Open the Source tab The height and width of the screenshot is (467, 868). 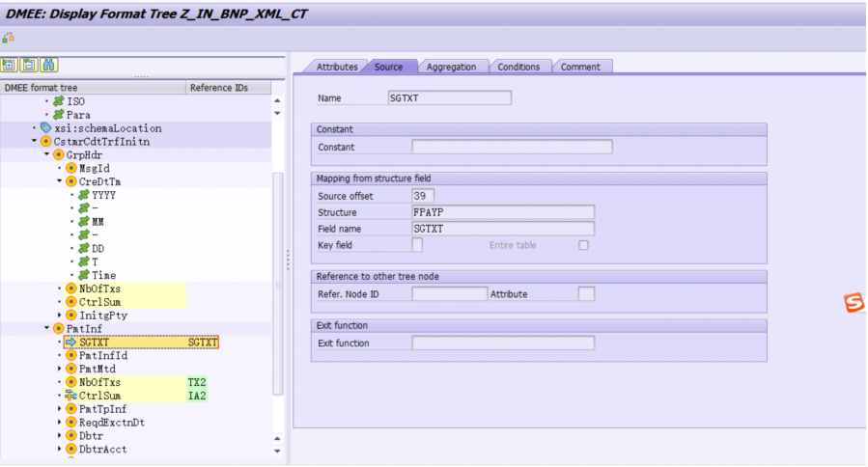[x=388, y=67]
